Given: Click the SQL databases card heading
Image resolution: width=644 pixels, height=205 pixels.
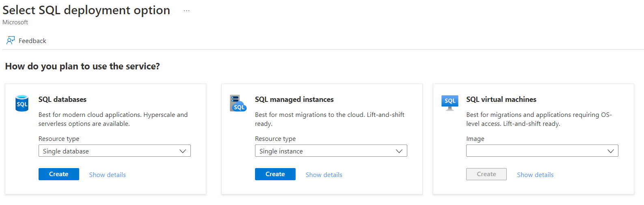Looking at the screenshot, I should [63, 99].
